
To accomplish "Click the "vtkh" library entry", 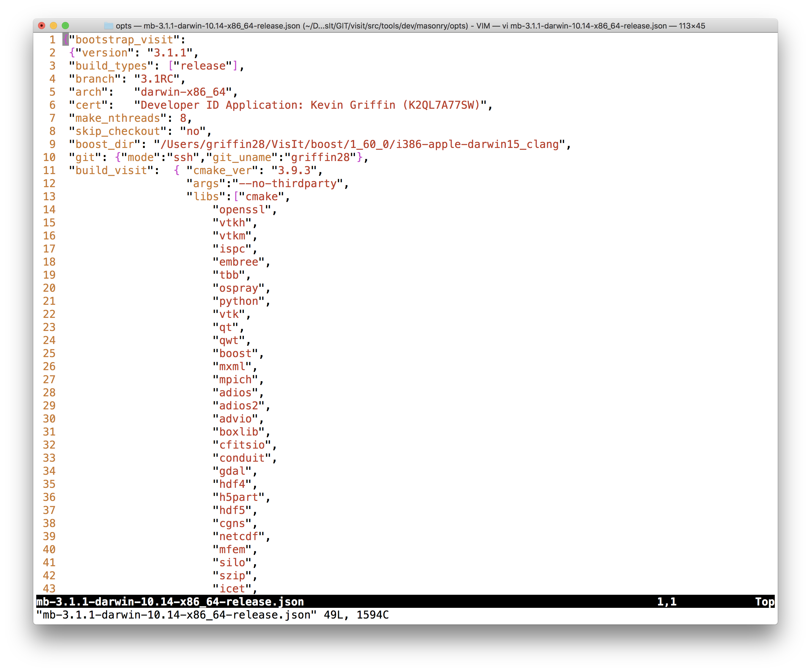I will pyautogui.click(x=232, y=223).
